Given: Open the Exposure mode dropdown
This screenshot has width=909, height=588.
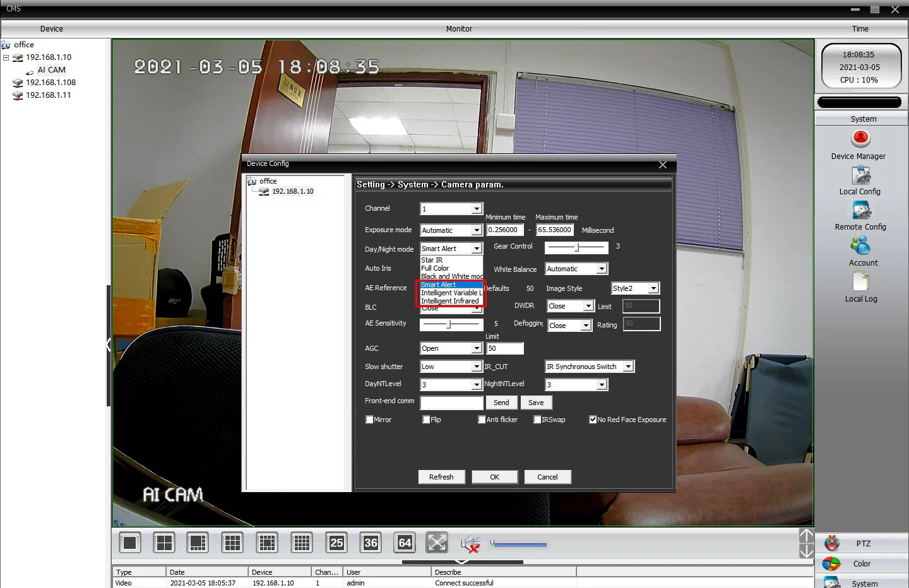Looking at the screenshot, I should point(451,230).
